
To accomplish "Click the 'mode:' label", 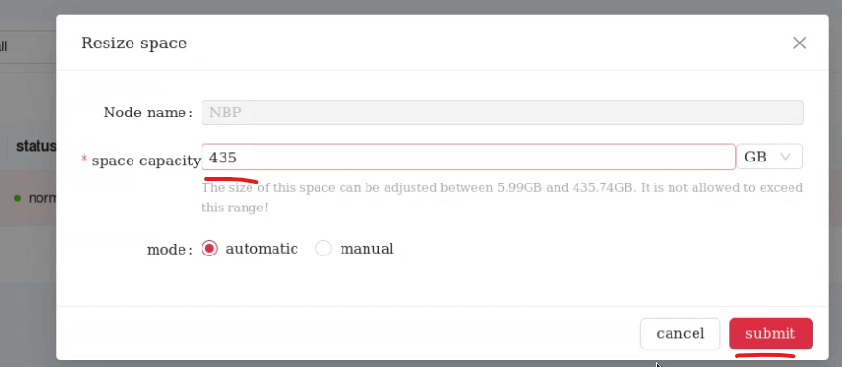I will (170, 250).
